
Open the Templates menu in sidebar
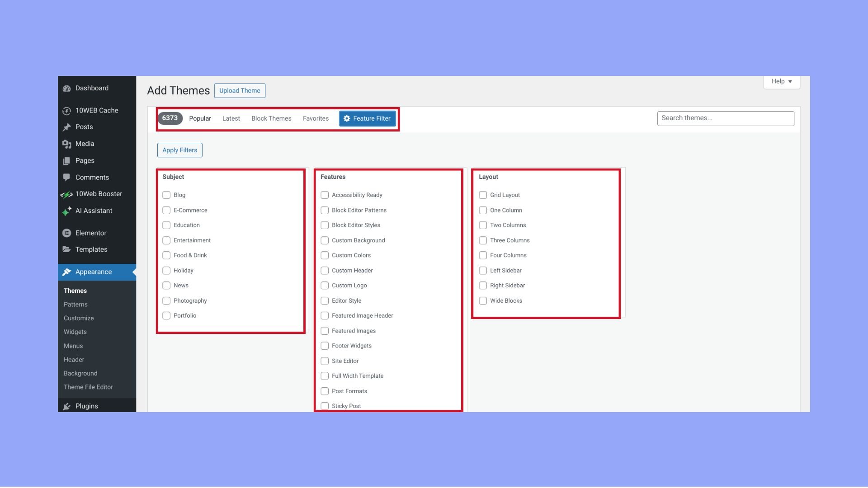[91, 249]
